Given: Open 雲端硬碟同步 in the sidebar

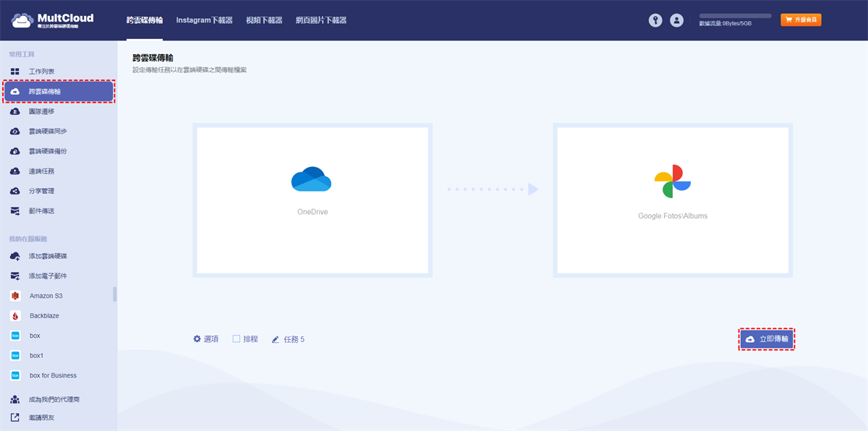Looking at the screenshot, I should [x=48, y=132].
